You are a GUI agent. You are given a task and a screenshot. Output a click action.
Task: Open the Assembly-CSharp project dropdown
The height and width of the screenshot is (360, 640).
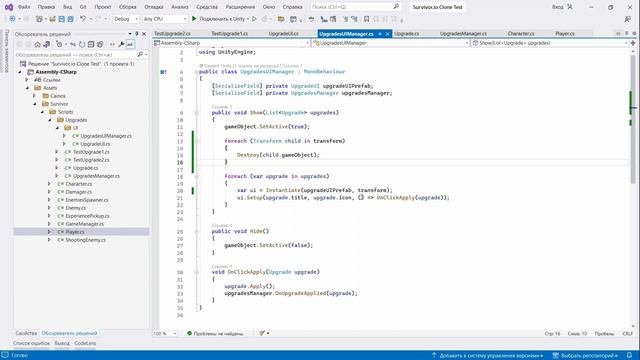click(231, 43)
